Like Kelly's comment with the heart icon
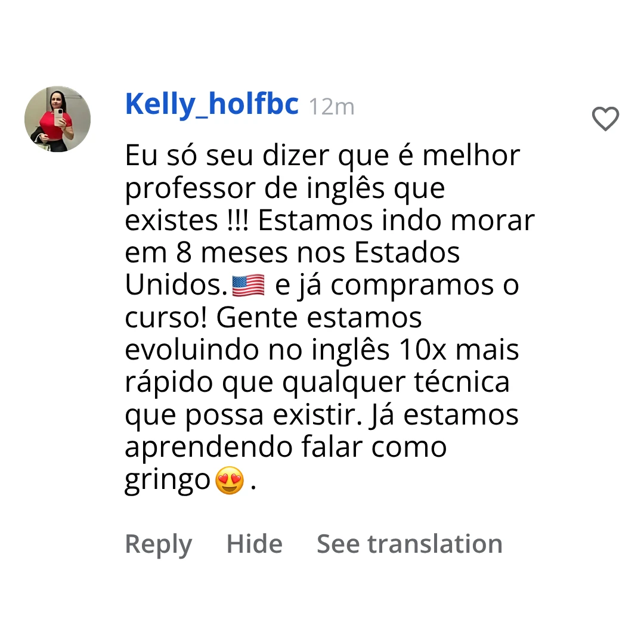644x644 pixels. click(x=605, y=119)
